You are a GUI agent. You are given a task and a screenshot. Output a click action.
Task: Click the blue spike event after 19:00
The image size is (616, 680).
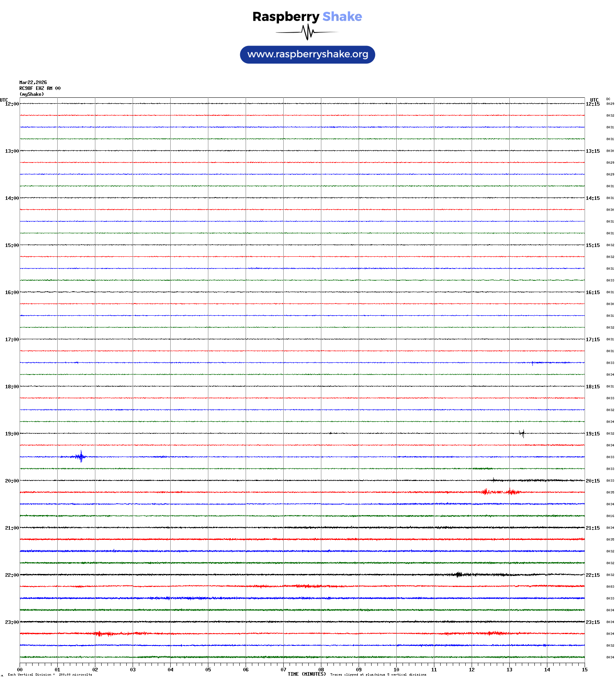click(x=81, y=456)
